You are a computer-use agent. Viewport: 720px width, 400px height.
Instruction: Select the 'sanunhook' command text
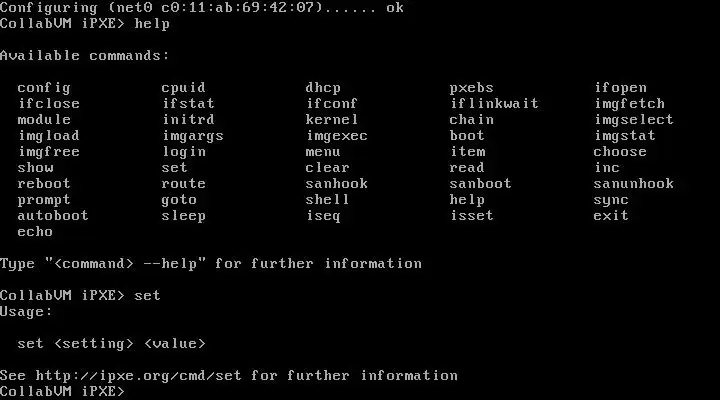[634, 184]
